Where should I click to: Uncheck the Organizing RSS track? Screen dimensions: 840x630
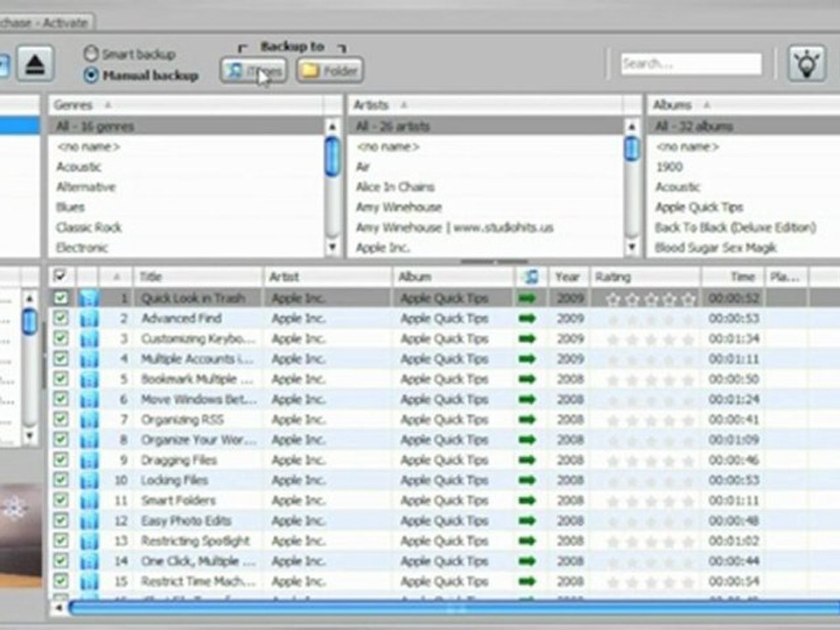coord(61,419)
